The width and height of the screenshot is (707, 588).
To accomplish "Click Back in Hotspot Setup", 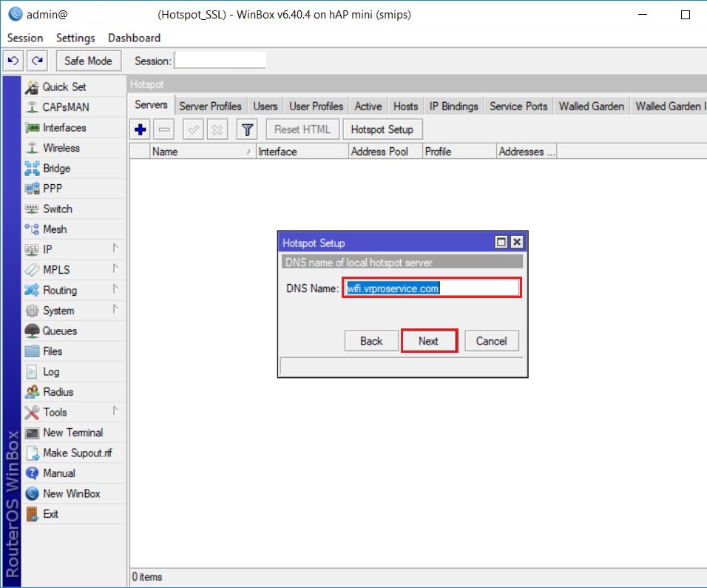I will [x=371, y=341].
